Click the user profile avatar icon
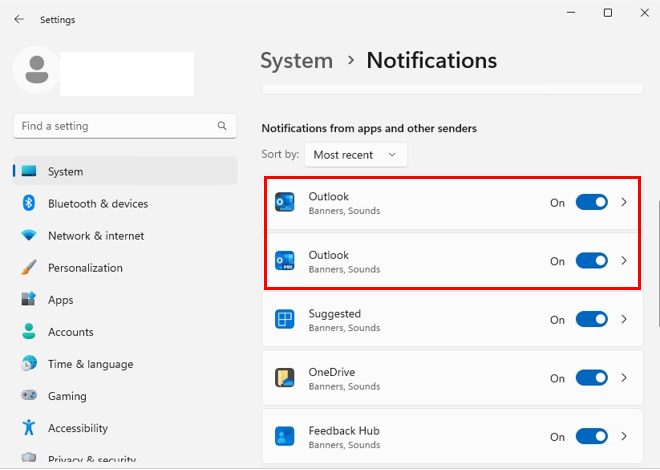Image resolution: width=660 pixels, height=470 pixels. 37,70
